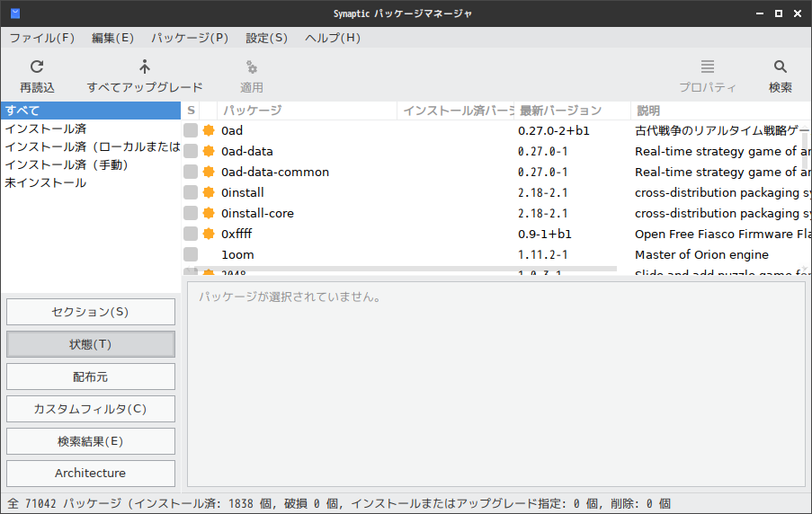Image resolution: width=812 pixels, height=514 pixels.
Task: Sort by the S status column header
Action: (x=191, y=111)
